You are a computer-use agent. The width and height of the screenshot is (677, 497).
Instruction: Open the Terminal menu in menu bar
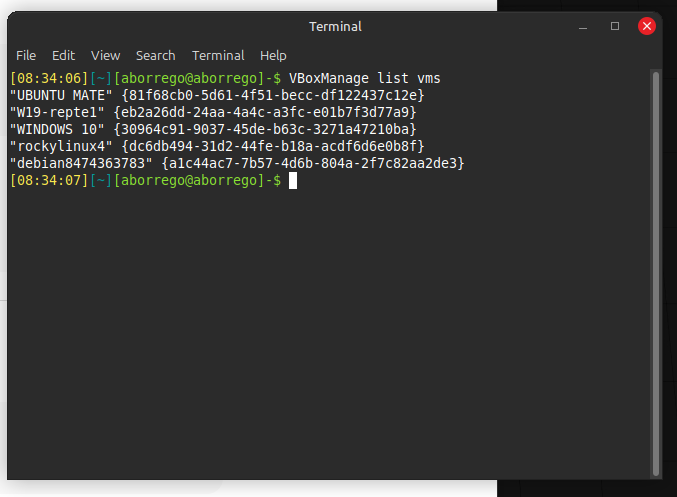pos(218,55)
